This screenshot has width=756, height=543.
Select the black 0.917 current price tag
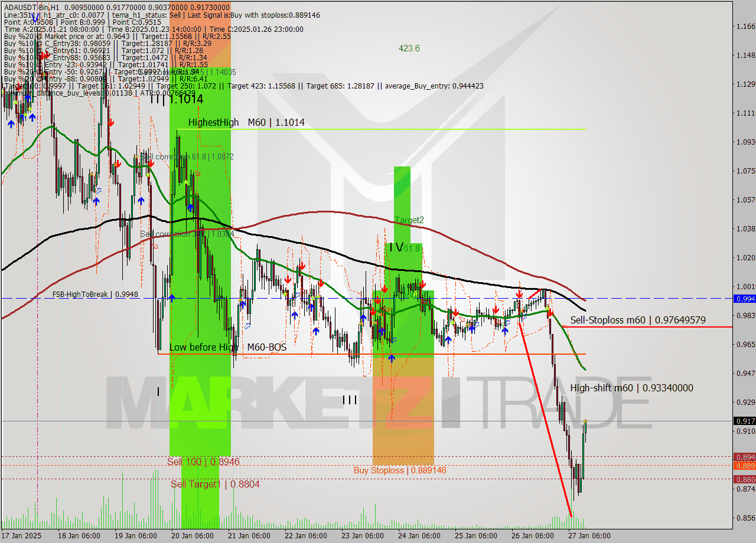[744, 421]
